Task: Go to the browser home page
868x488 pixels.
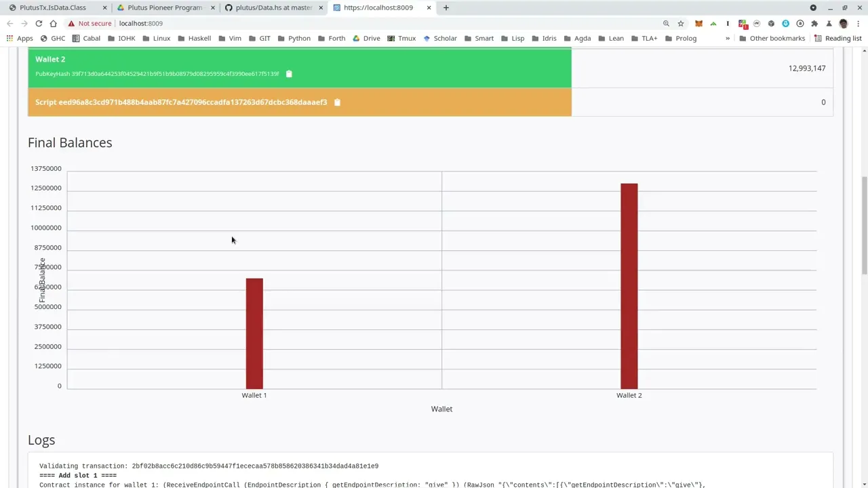Action: coord(53,24)
